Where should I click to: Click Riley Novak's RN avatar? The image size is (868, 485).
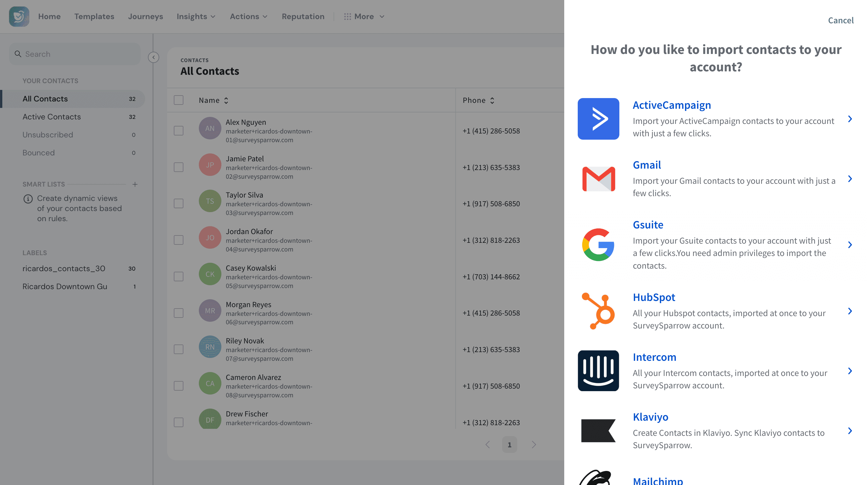pyautogui.click(x=210, y=347)
